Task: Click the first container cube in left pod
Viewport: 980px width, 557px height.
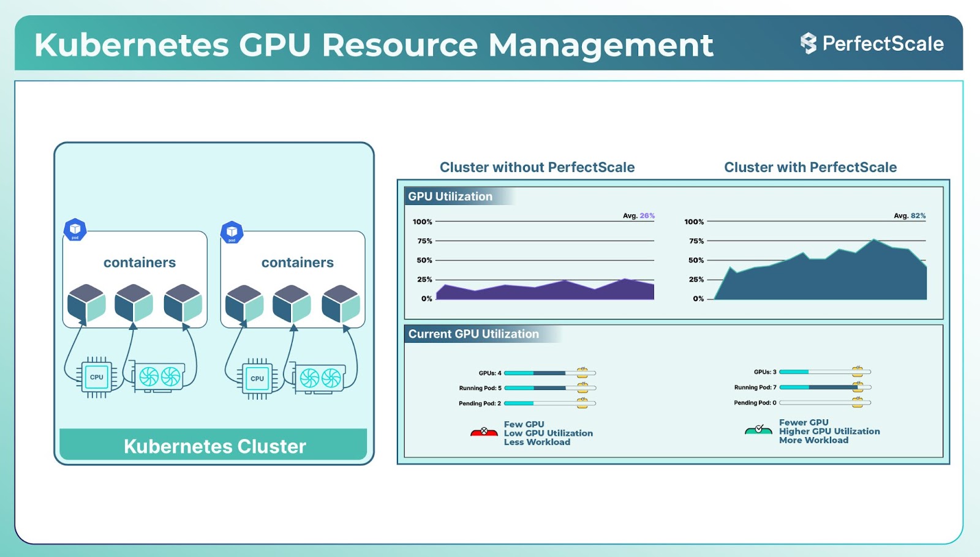Action: point(86,304)
